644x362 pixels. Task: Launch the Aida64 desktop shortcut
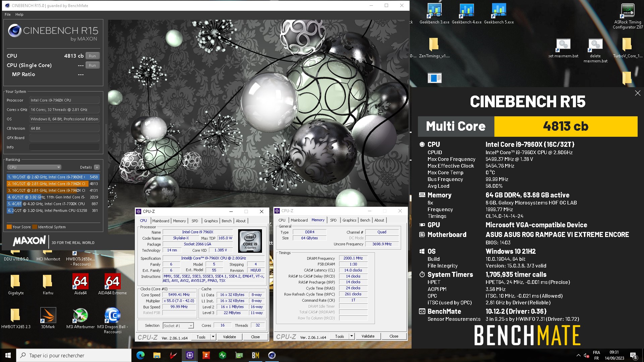[80, 285]
